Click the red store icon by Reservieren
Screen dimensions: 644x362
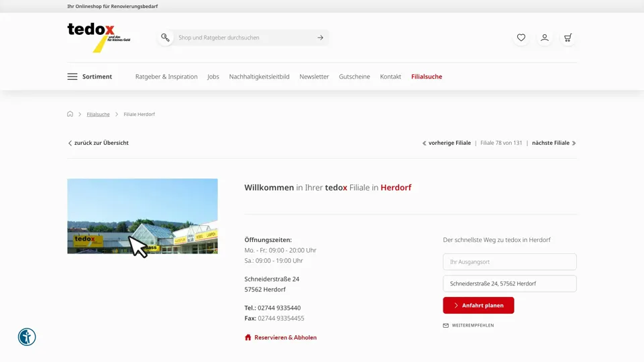(248, 337)
